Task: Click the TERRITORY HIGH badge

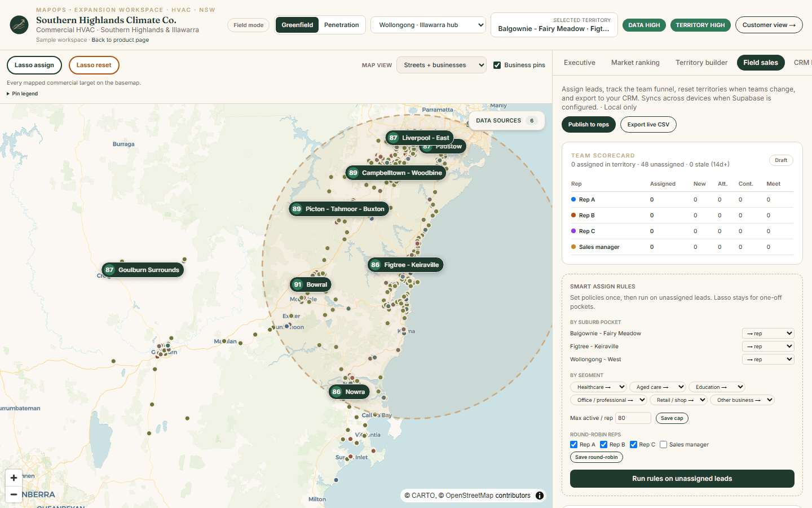Action: pyautogui.click(x=700, y=25)
